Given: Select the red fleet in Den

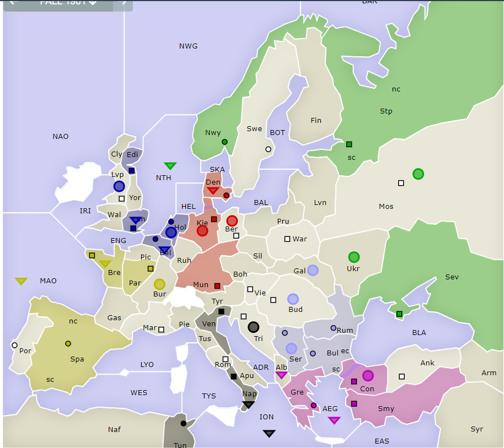Looking at the screenshot, I should click(213, 191).
